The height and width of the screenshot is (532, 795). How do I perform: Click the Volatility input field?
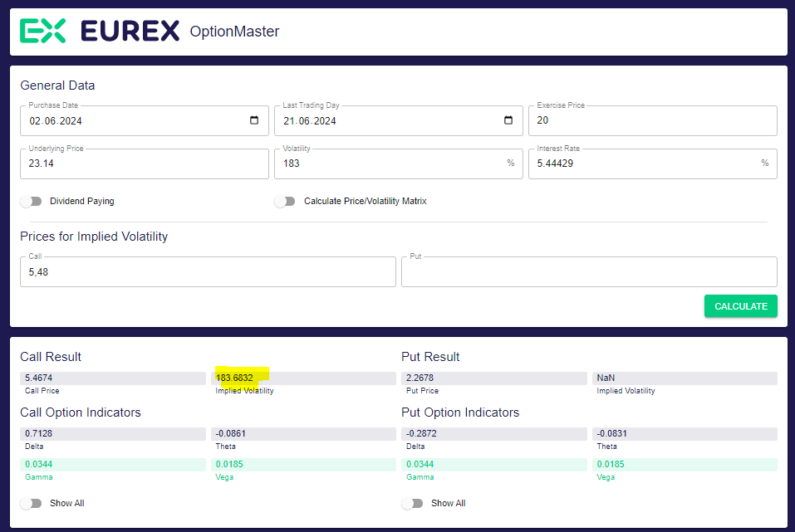point(399,164)
